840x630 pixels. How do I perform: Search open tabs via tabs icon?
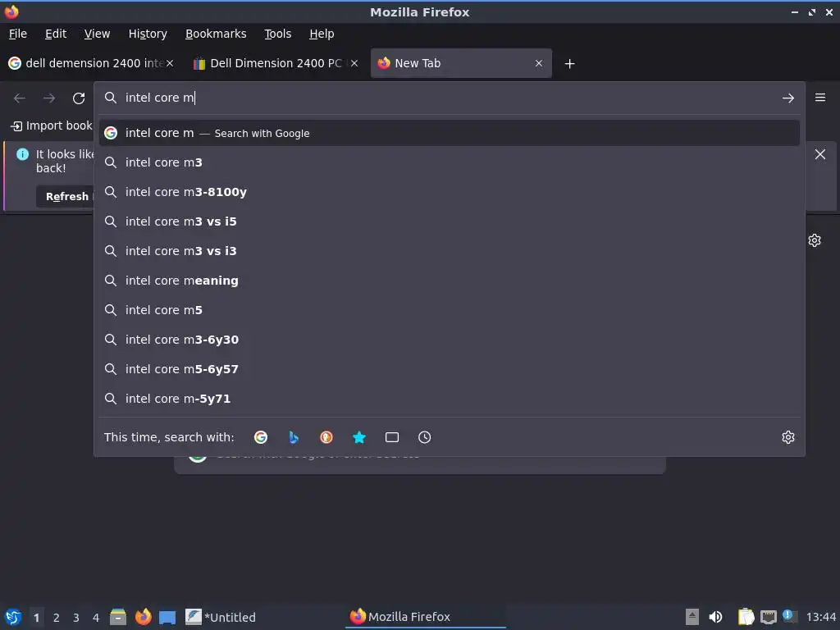click(x=392, y=437)
